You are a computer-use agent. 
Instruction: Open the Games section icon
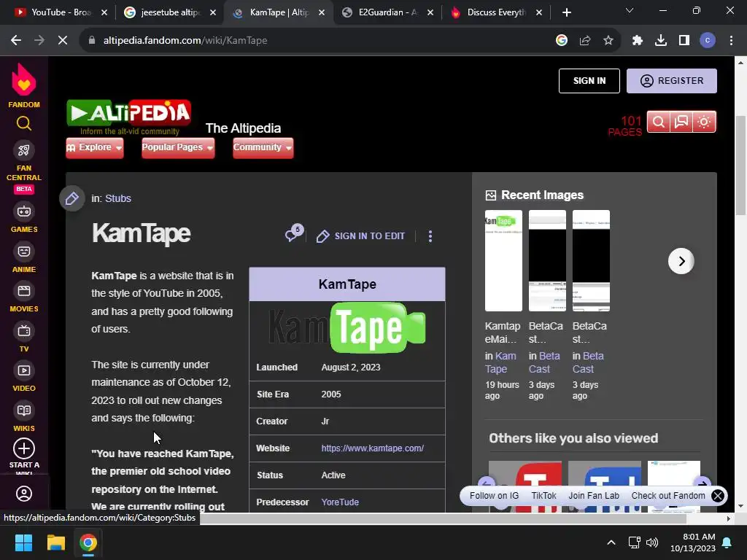click(24, 211)
